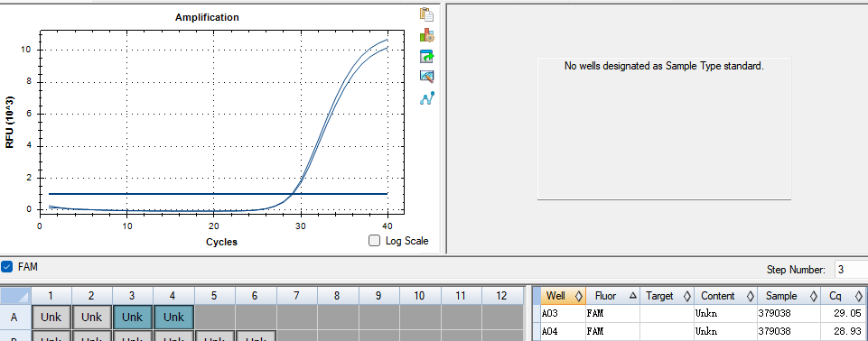Select the A04 well cell in results table

[563, 332]
